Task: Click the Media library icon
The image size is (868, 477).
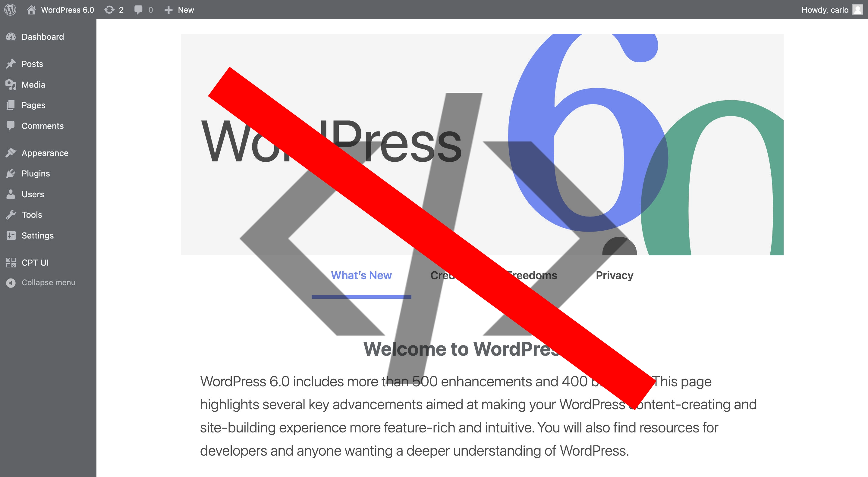Action: click(11, 85)
